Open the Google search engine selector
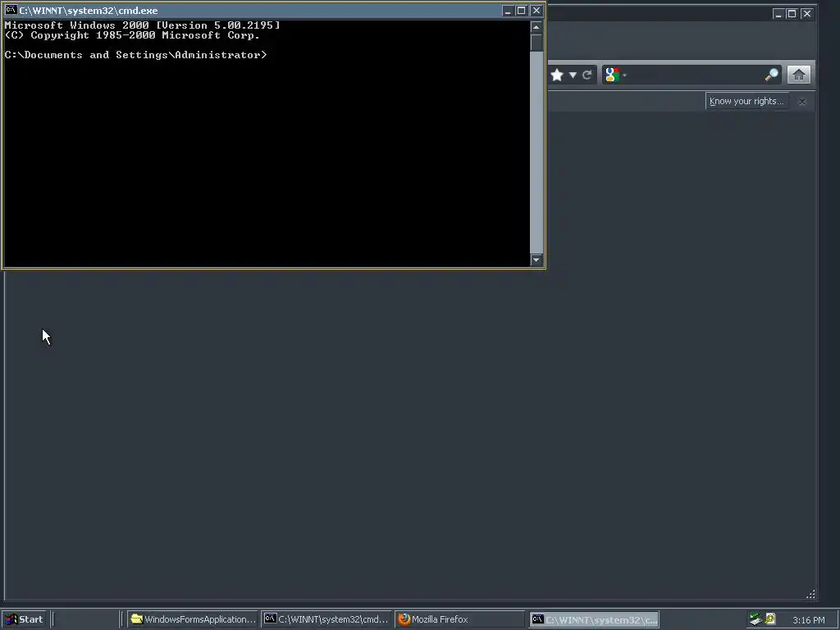The height and width of the screenshot is (630, 840). coord(615,75)
